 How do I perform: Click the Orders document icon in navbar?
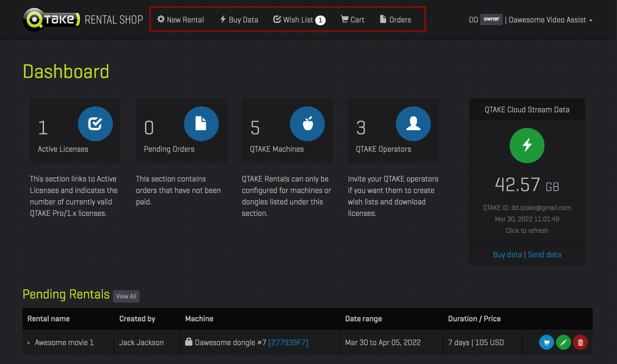(x=383, y=19)
